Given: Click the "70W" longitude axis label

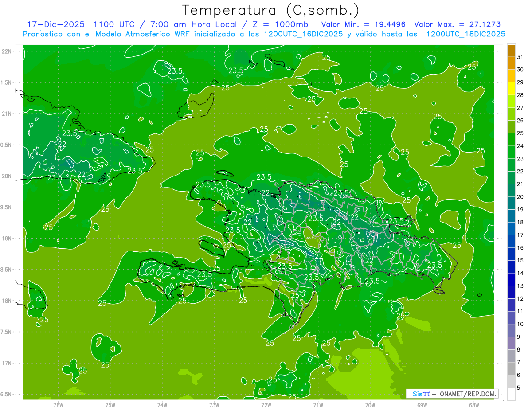Looking at the screenshot, I should click(x=370, y=405).
